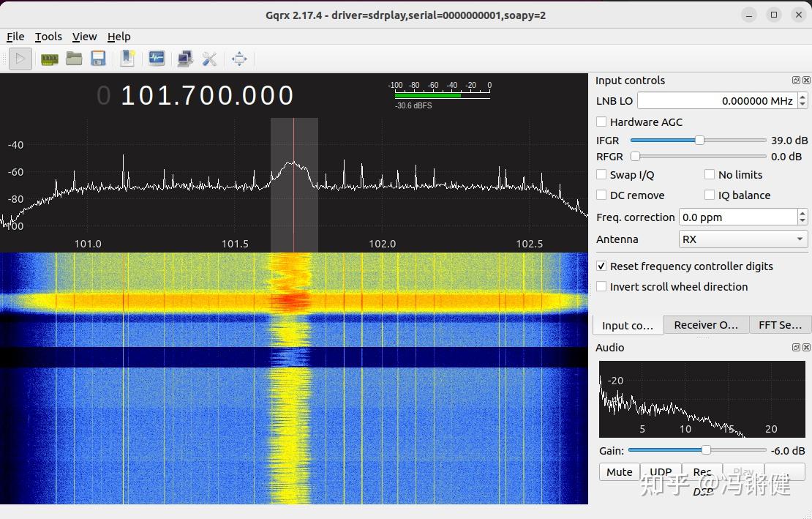Open the I/O device configuration icon
Screen dimensions: 812x519
pos(49,59)
